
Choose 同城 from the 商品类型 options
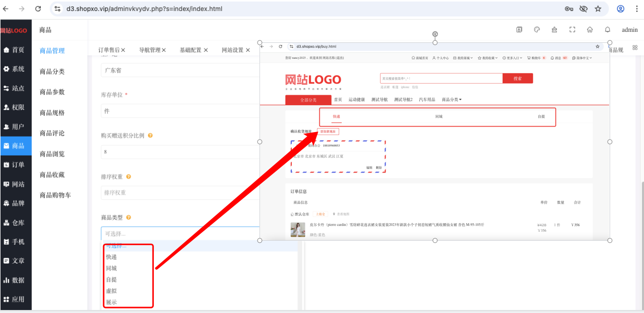(x=112, y=268)
